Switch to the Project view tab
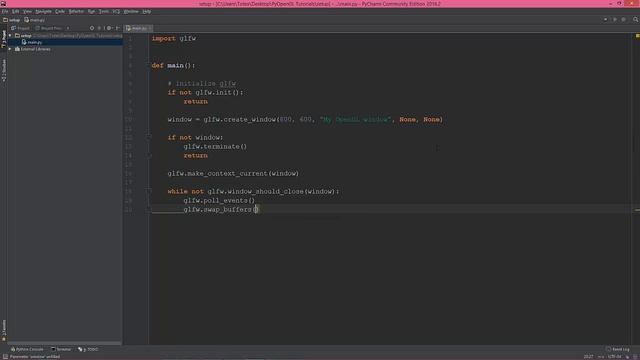The image size is (640, 360). (x=20, y=28)
